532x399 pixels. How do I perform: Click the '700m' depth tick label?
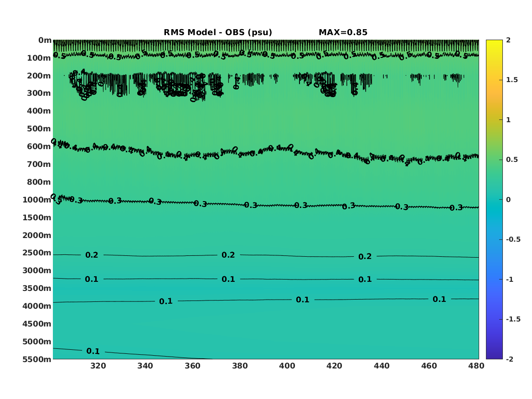click(39, 164)
